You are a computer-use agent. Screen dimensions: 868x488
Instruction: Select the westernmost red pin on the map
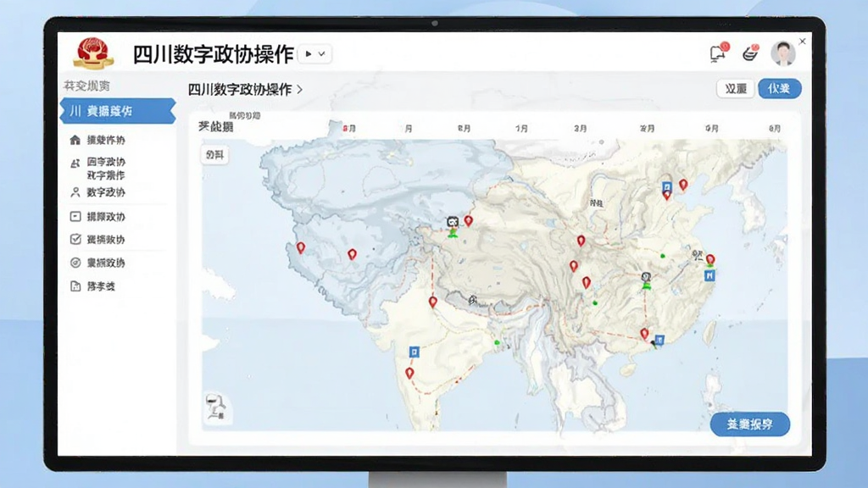[301, 247]
